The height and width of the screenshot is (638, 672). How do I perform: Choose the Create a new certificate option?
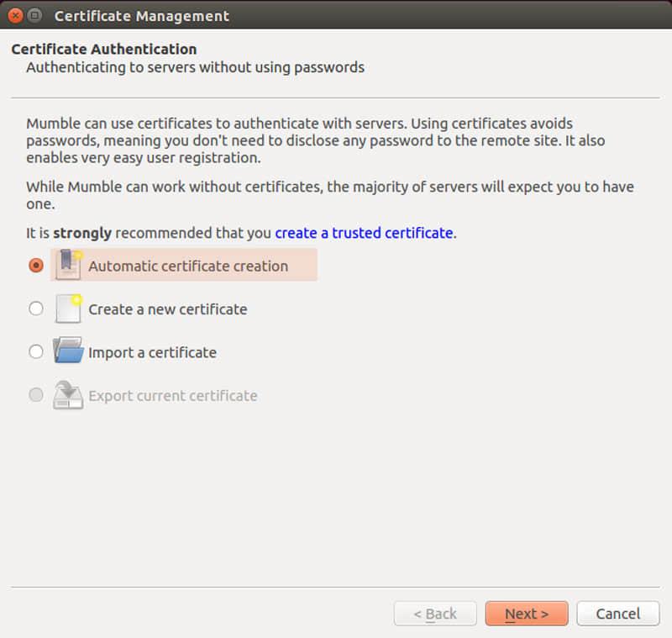[35, 308]
